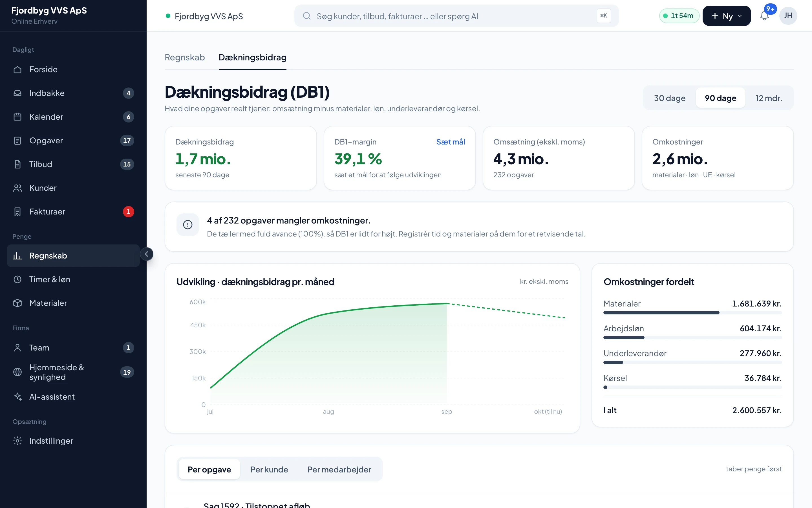
Task: Click the Kunder people icon
Action: [x=17, y=188]
